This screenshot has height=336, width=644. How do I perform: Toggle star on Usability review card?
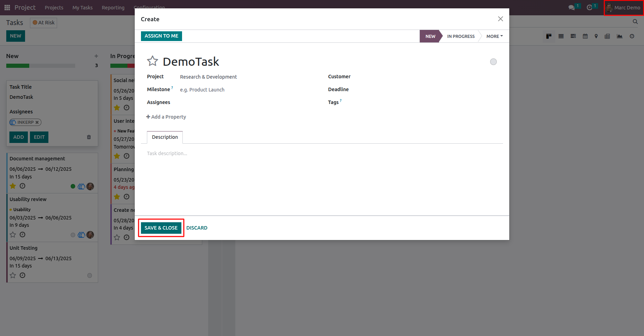tap(13, 235)
